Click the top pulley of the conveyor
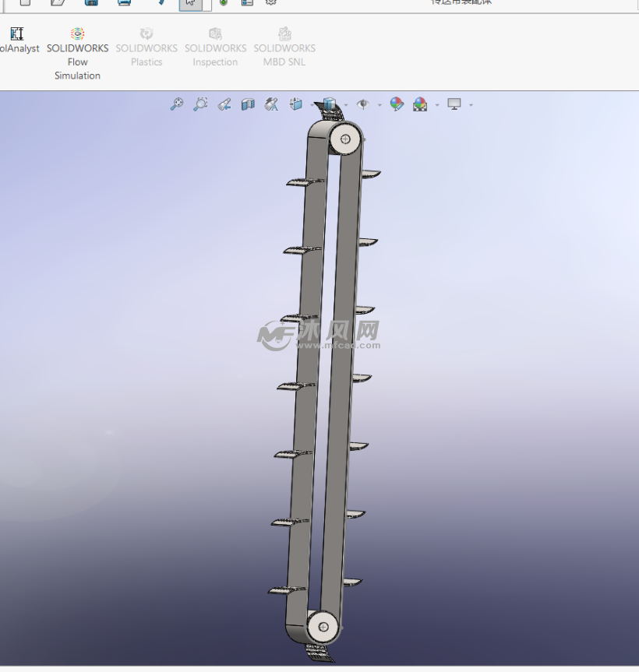The width and height of the screenshot is (639, 672). pos(345,139)
